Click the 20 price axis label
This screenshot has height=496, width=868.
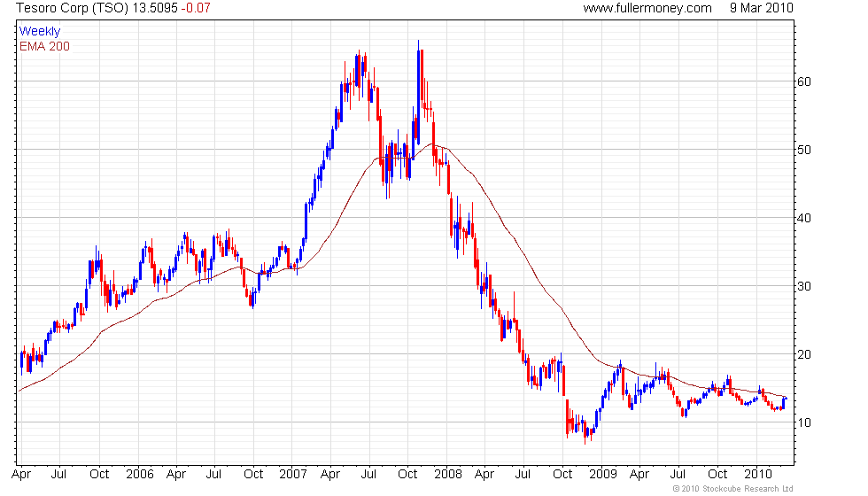pyautogui.click(x=804, y=354)
